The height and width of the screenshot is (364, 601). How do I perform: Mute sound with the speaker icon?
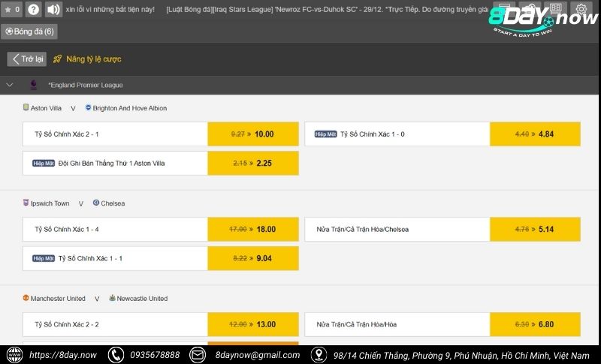[x=53, y=10]
